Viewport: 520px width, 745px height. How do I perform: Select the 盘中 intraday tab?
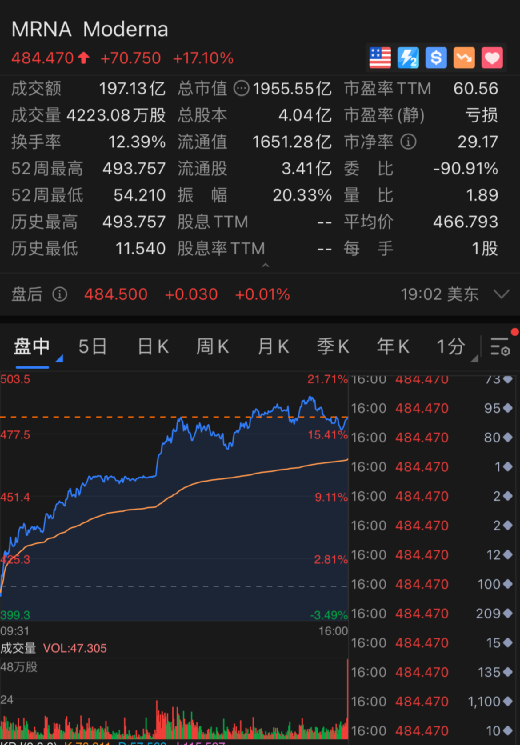pos(32,347)
